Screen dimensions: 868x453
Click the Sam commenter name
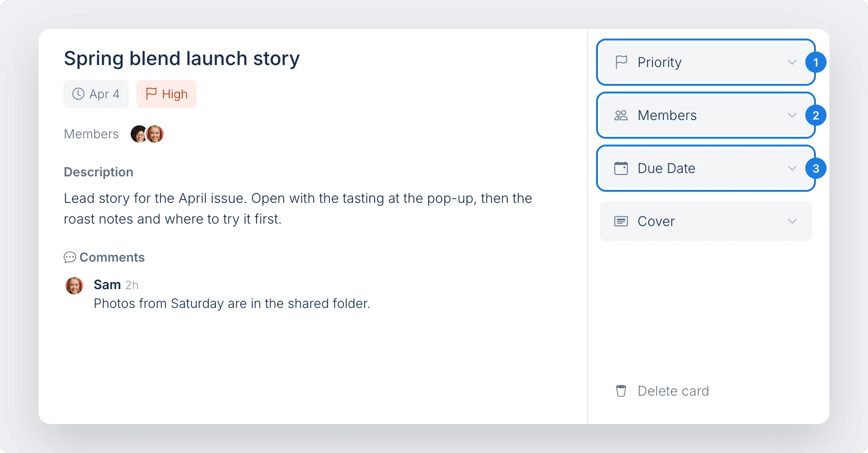(107, 285)
